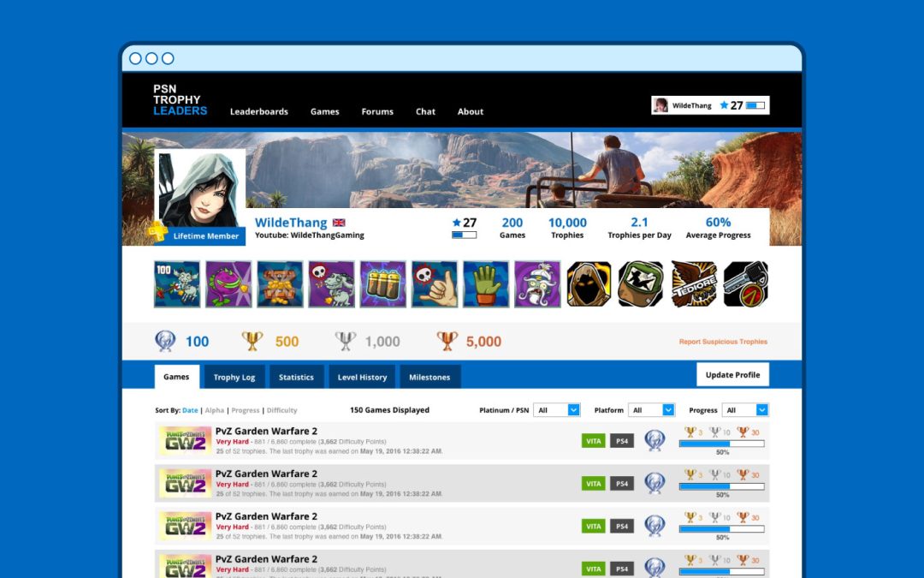This screenshot has height=578, width=924.
Task: Open the Platinum / PSN filter dropdown
Action: [x=557, y=410]
